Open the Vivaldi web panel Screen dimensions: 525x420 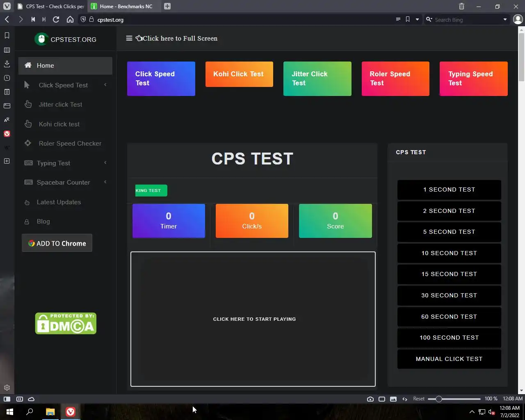pos(7,134)
